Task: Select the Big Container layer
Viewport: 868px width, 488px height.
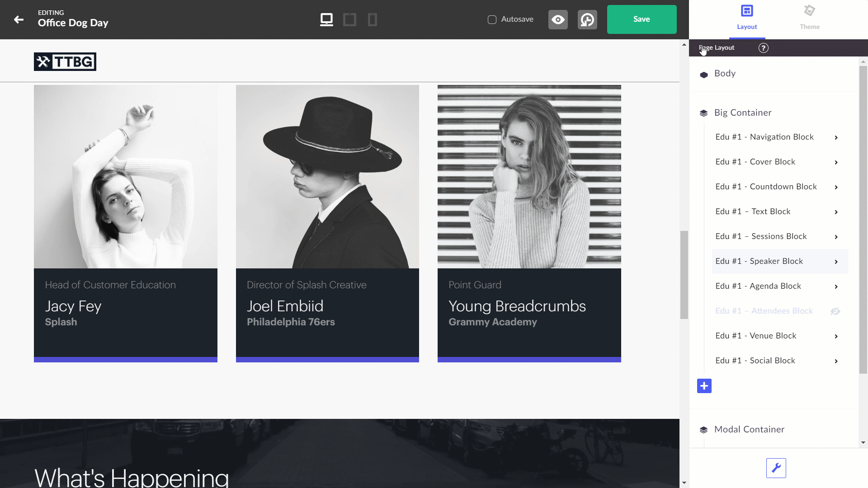Action: [x=743, y=113]
